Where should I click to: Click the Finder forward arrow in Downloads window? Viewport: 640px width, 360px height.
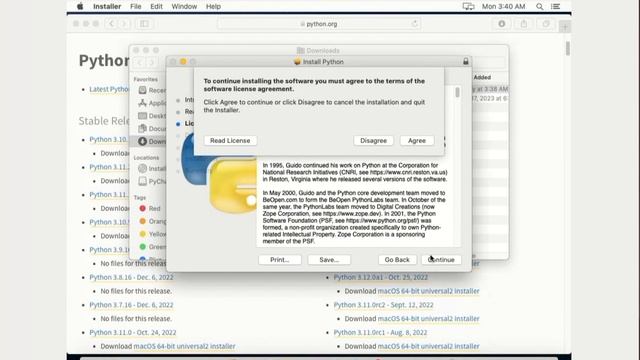(152, 62)
